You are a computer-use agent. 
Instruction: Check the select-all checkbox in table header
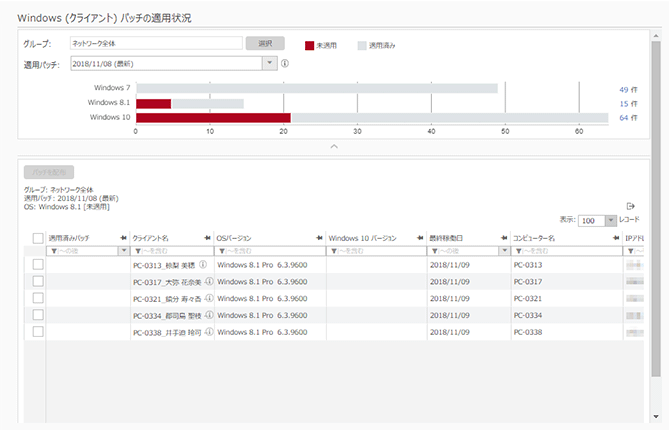coord(38,238)
